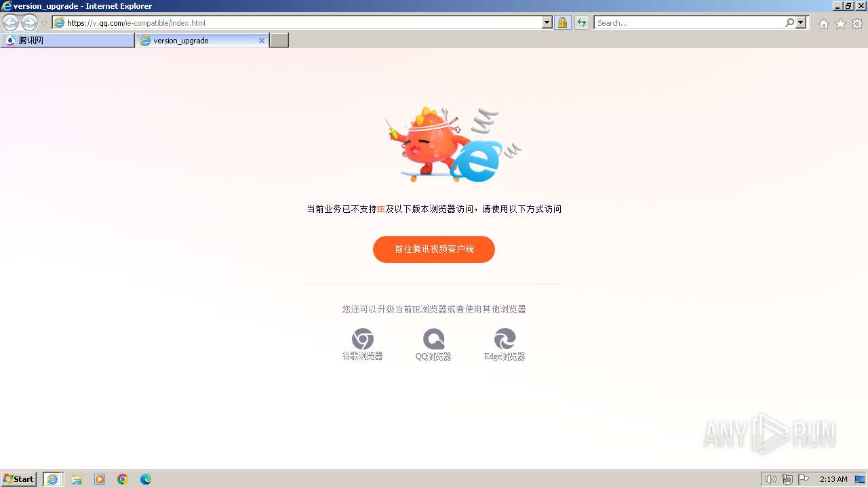The width and height of the screenshot is (868, 488).
Task: Expand the search provider dropdown
Action: (801, 23)
